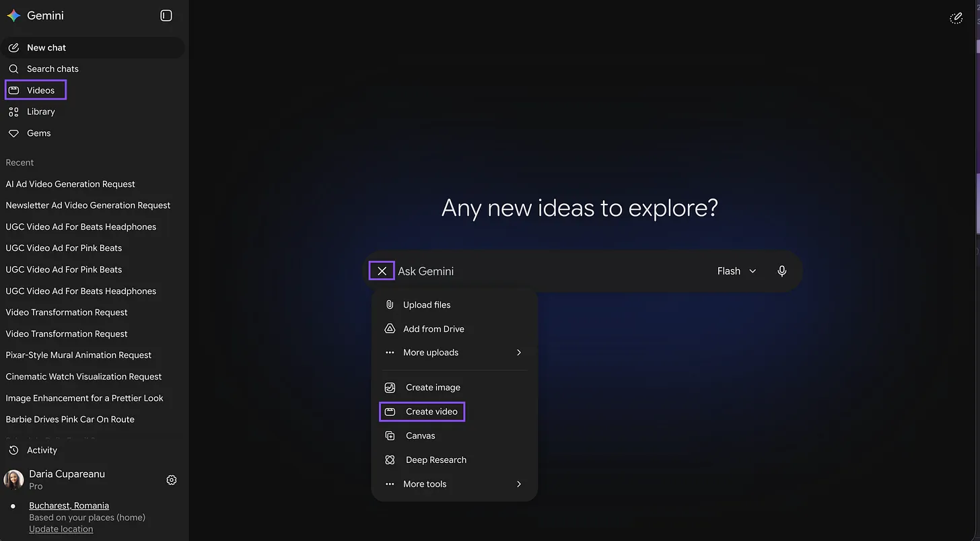Click the Gems diamond icon in sidebar
Screen dimensions: 980x541
coord(13,133)
